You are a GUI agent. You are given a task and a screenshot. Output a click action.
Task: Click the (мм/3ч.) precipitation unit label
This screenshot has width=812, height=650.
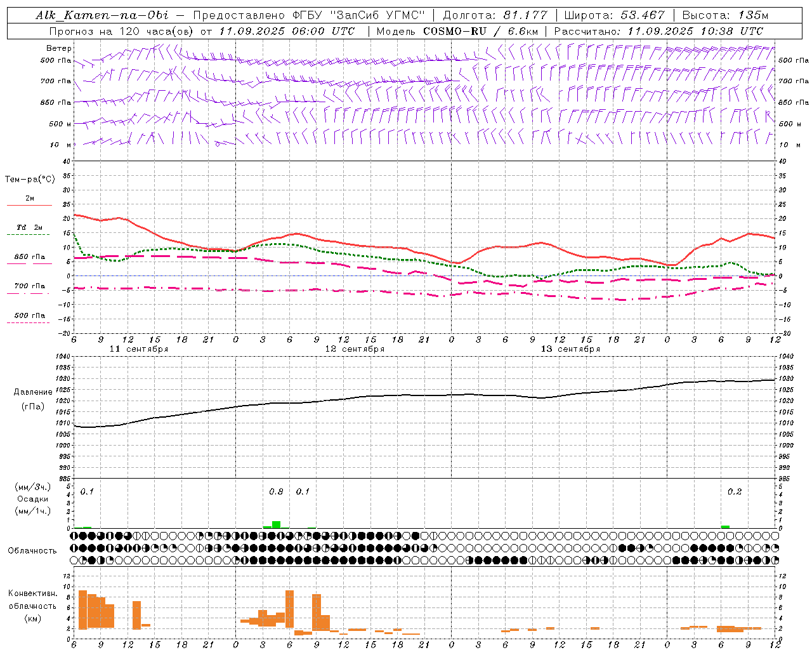[x=33, y=487]
